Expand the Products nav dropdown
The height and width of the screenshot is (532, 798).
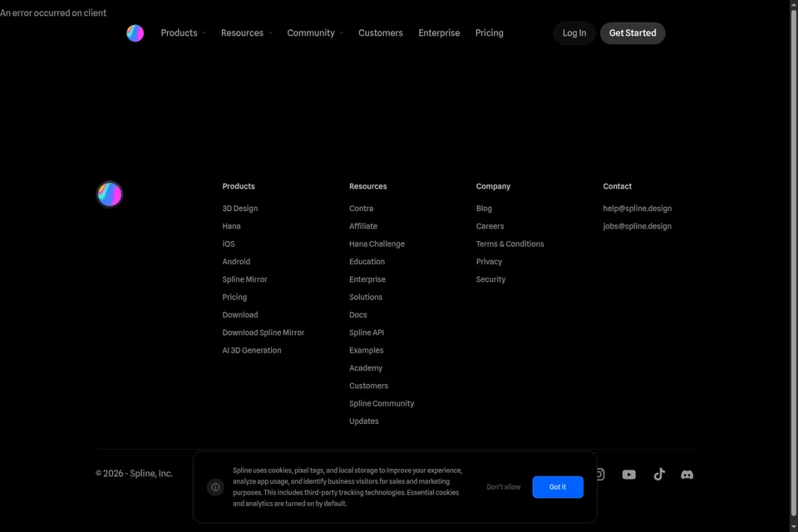coord(183,33)
